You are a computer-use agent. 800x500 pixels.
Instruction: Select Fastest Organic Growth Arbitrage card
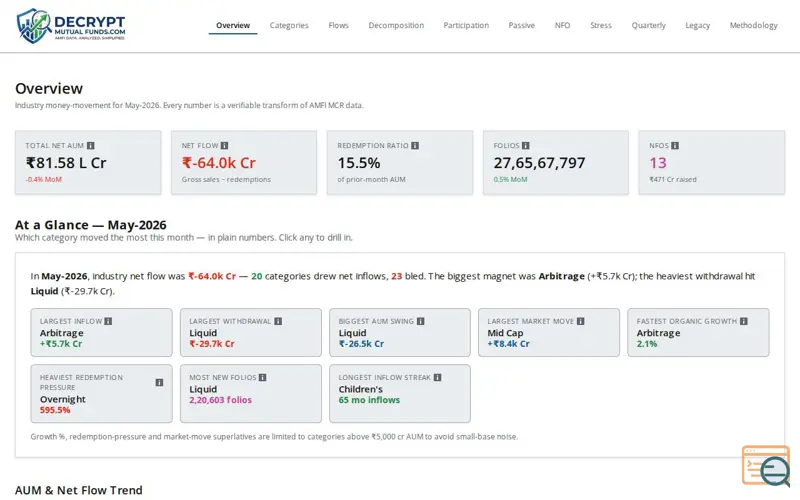tap(698, 332)
